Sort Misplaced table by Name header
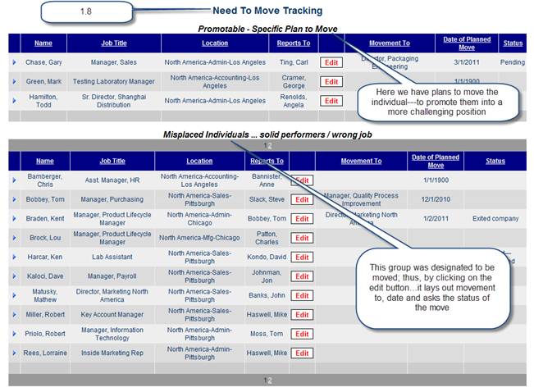 point(45,161)
